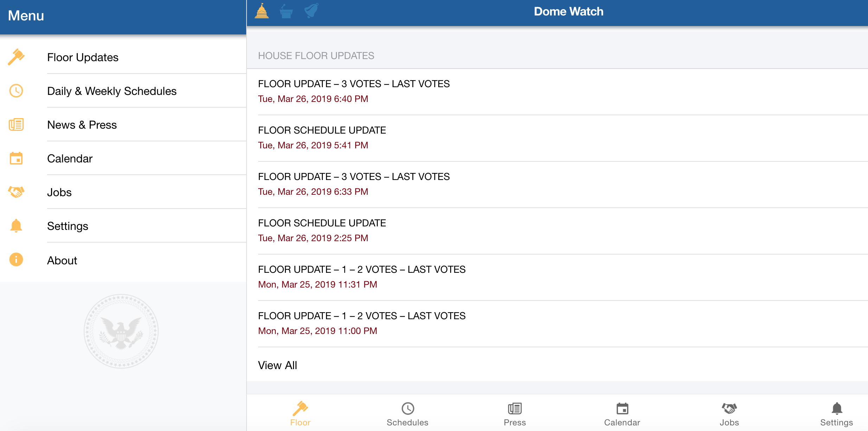This screenshot has height=431, width=868.
Task: Click View All floor updates
Action: [277, 365]
